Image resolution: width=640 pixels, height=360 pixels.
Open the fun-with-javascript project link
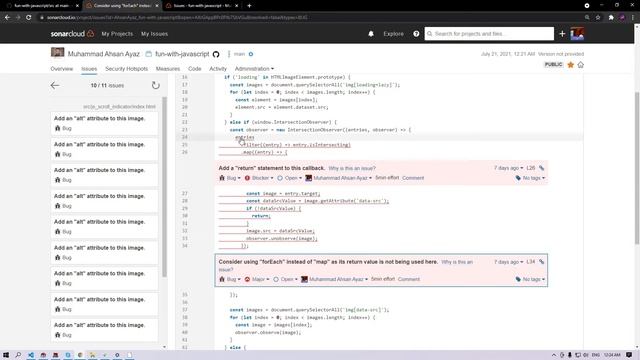point(182,54)
